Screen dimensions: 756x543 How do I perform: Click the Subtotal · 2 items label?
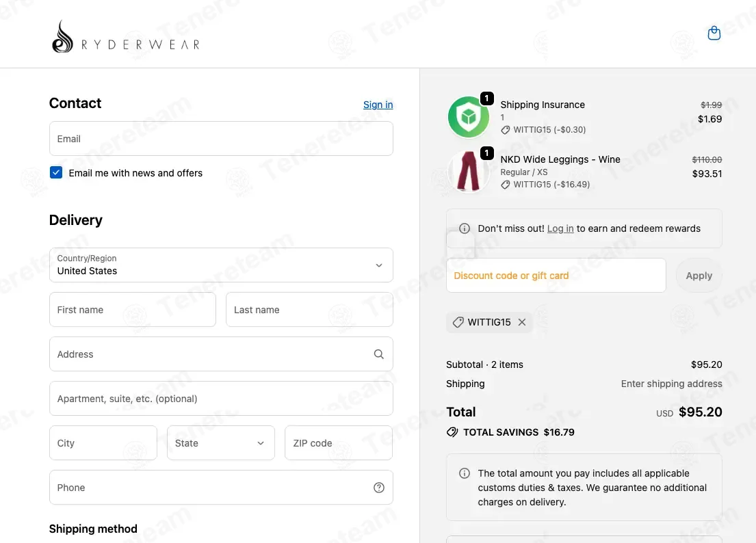pos(484,365)
